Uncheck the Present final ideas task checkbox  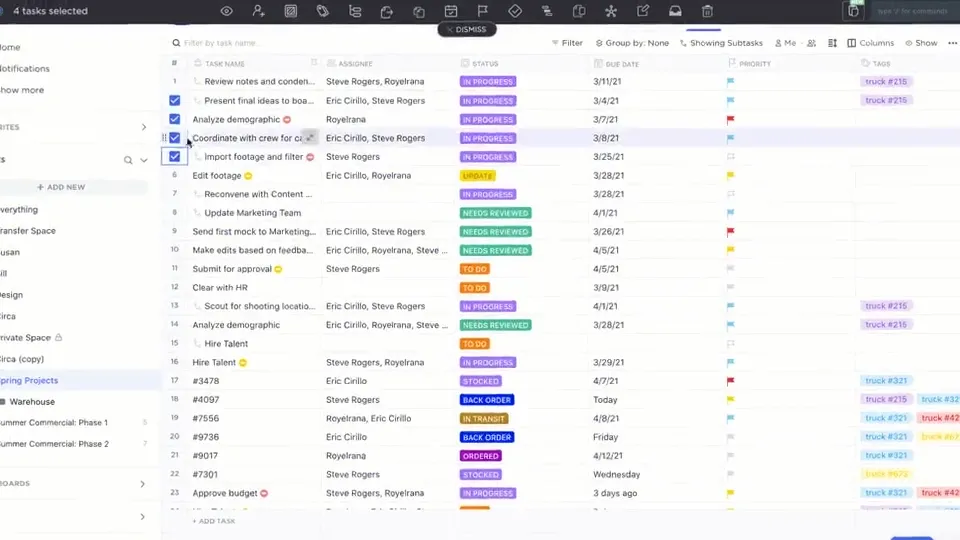(x=174, y=100)
